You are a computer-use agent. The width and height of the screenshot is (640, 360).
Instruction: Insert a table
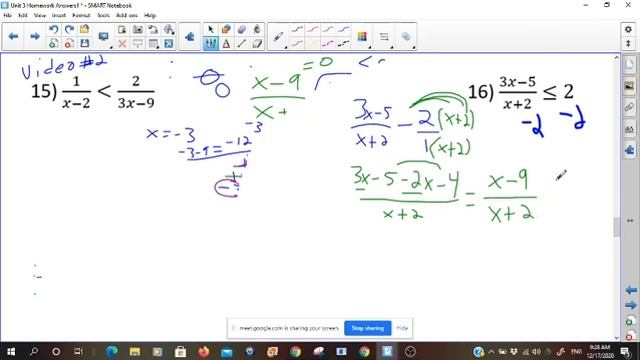click(153, 43)
